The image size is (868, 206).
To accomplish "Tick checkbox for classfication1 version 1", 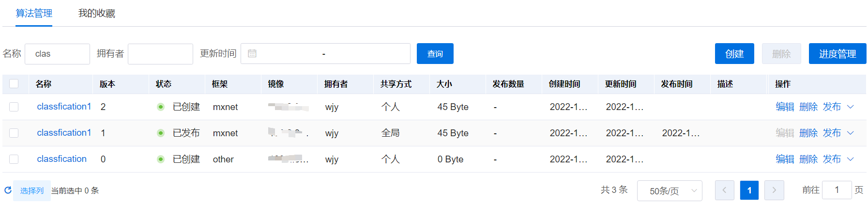I will 14,133.
